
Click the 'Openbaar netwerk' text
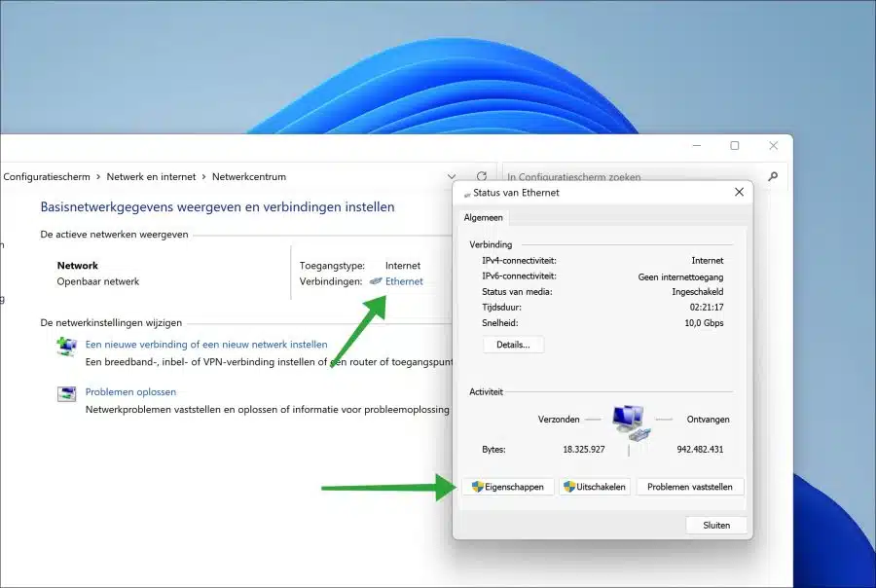pos(97,281)
